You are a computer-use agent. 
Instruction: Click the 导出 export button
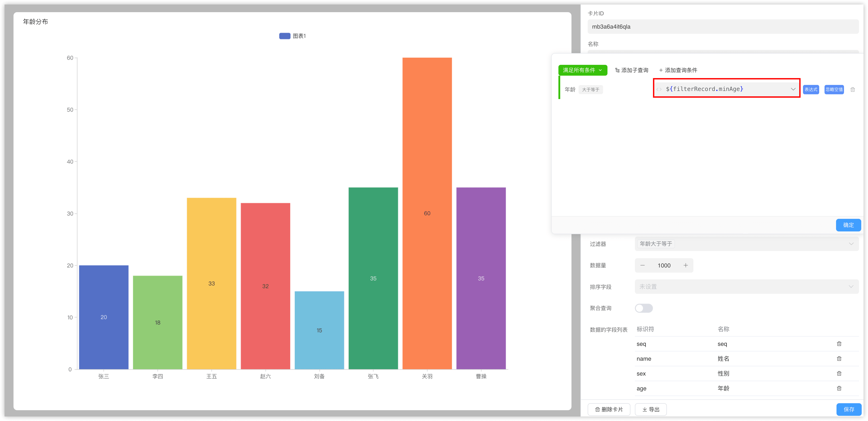(651, 409)
